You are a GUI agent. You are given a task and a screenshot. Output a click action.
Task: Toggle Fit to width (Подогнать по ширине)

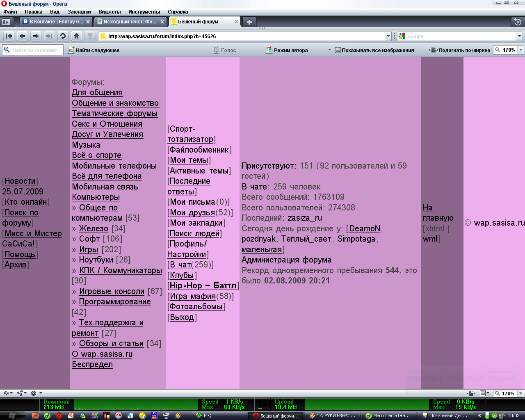tap(460, 50)
